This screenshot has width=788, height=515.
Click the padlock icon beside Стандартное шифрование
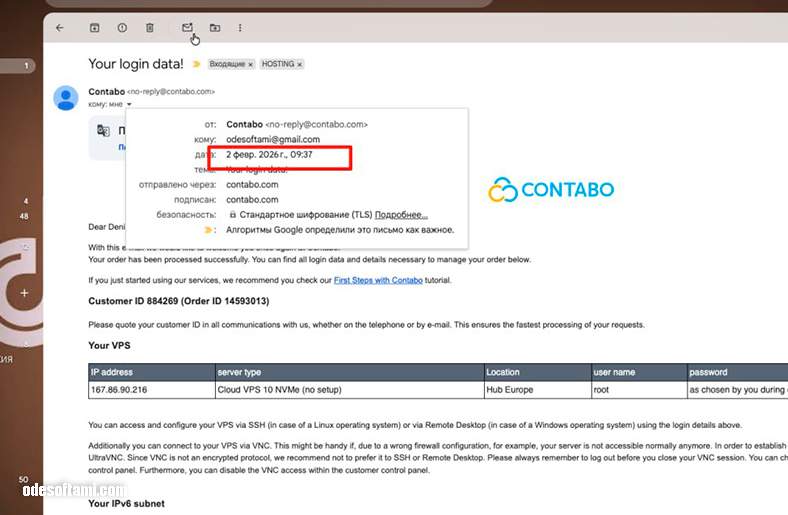(233, 215)
